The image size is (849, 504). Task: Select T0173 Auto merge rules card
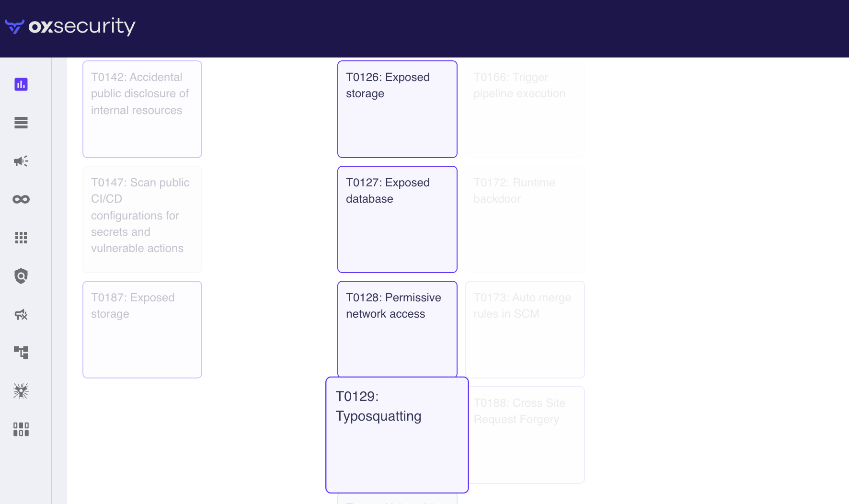[525, 330]
